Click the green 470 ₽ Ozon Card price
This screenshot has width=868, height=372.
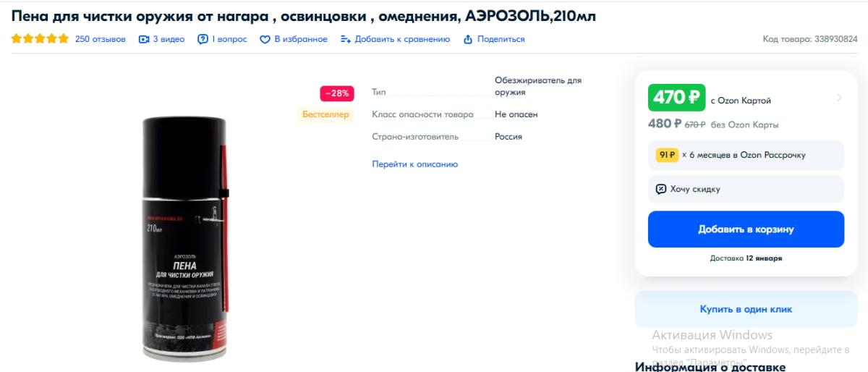point(676,98)
